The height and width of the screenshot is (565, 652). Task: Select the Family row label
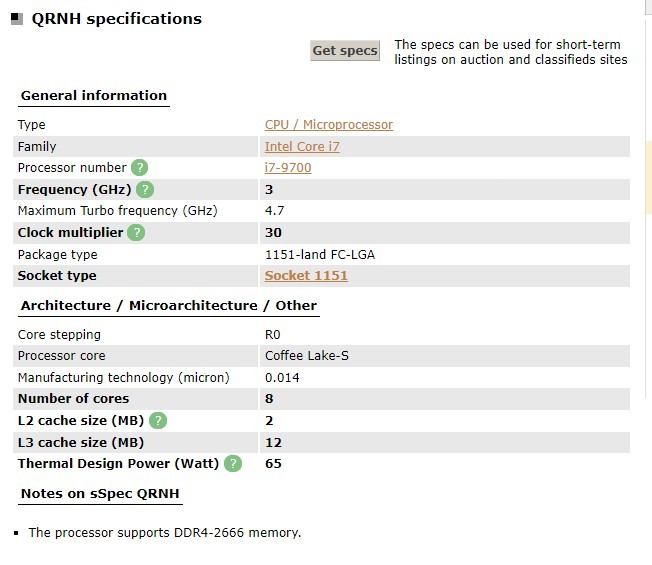pyautogui.click(x=37, y=146)
